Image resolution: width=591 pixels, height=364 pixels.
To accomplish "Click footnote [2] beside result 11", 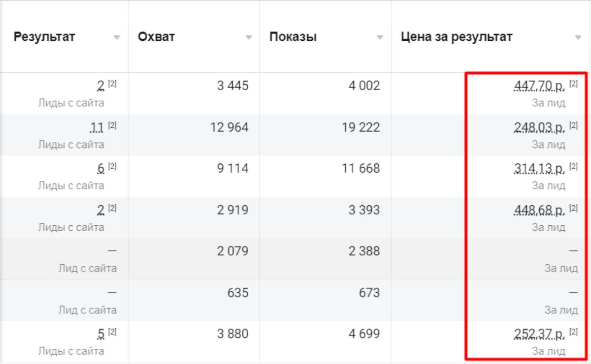I will pyautogui.click(x=112, y=125).
